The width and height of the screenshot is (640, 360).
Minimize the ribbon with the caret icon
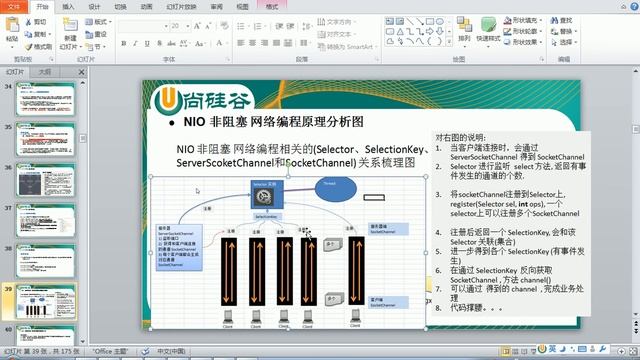click(624, 7)
